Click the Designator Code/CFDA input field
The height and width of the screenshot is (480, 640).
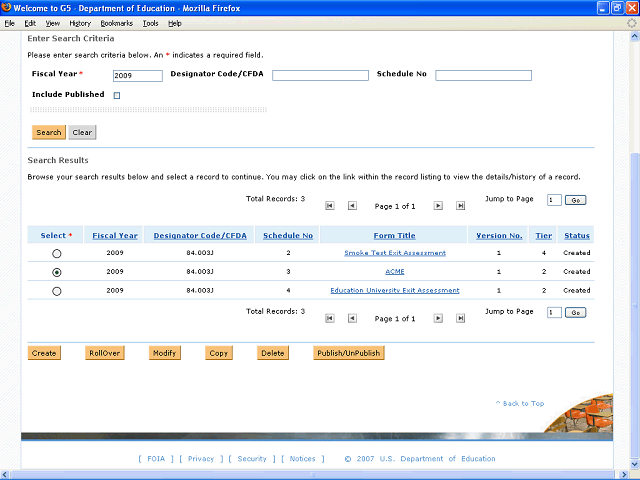320,75
